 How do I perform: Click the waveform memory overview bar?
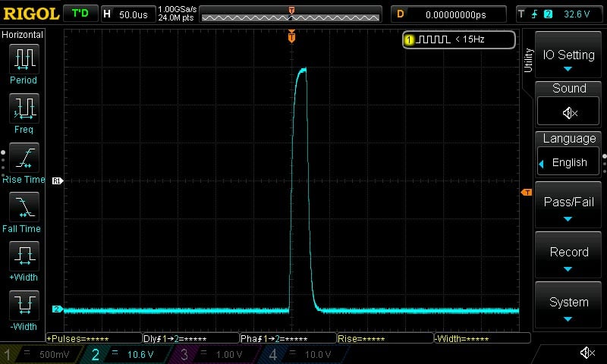coord(291,14)
